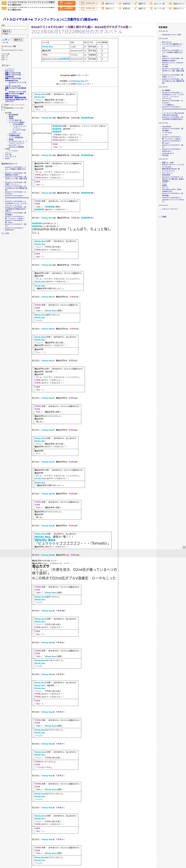186x868 pixels.
Task: Click the broken kisujima-alice.png image in character table
Action: tap(51, 59)
